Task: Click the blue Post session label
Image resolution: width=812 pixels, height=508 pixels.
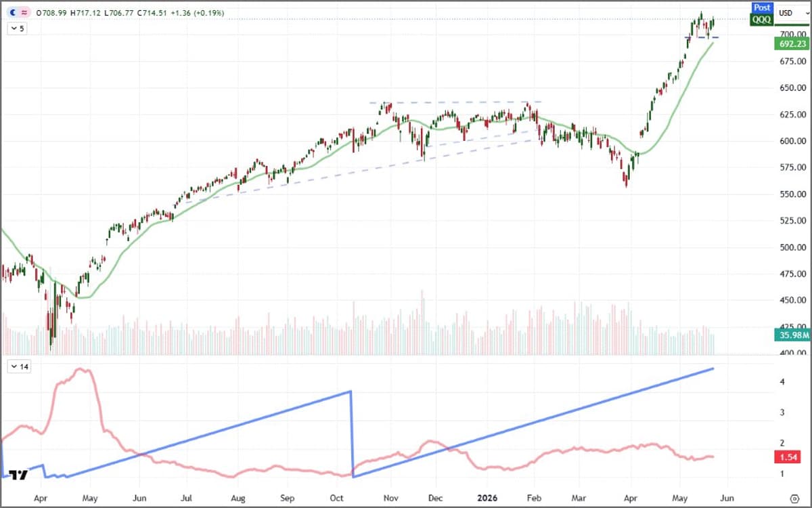Action: click(x=762, y=8)
